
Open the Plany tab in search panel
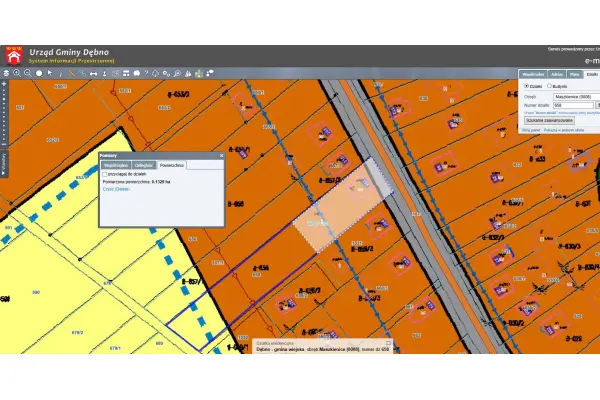coord(575,74)
